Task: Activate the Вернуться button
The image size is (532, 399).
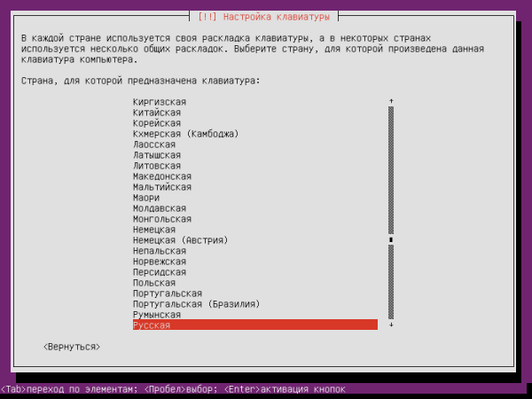Action: point(72,347)
